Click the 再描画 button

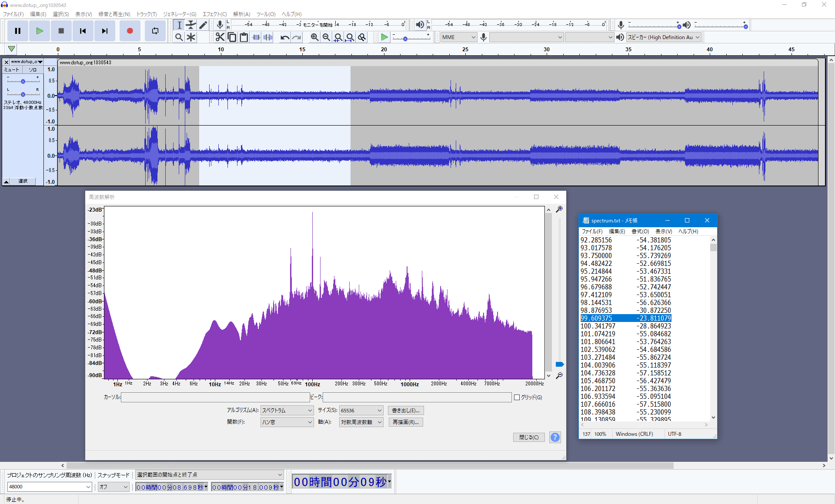click(405, 422)
